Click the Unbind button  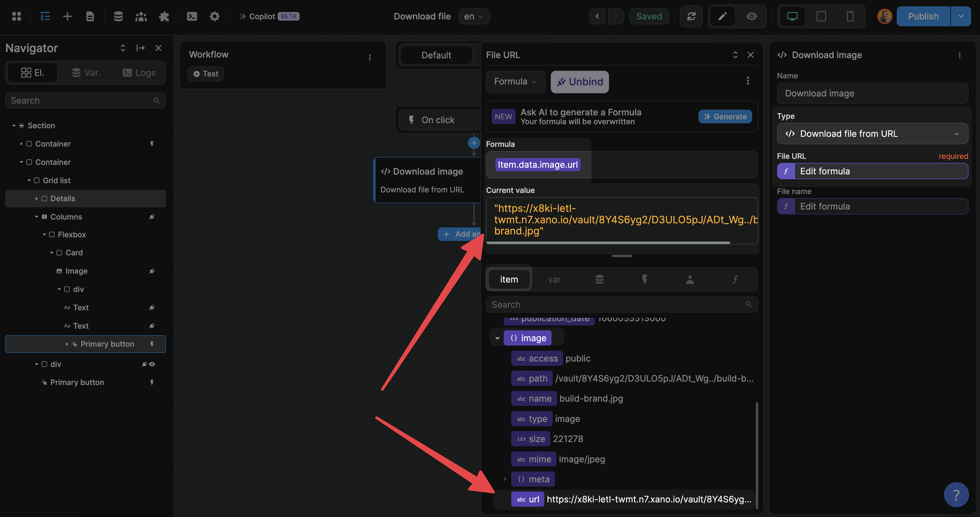pos(579,81)
